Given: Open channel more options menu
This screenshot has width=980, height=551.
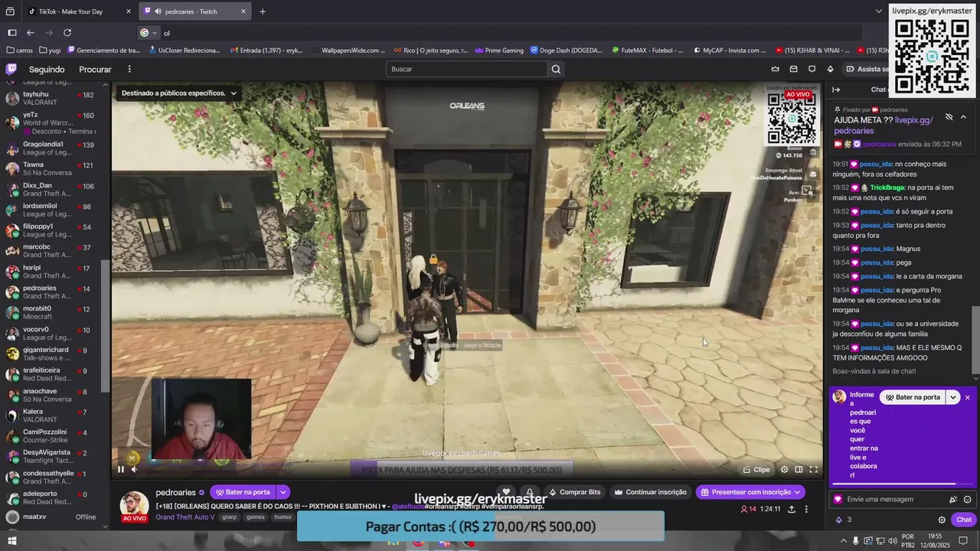Looking at the screenshot, I should pyautogui.click(x=805, y=509).
